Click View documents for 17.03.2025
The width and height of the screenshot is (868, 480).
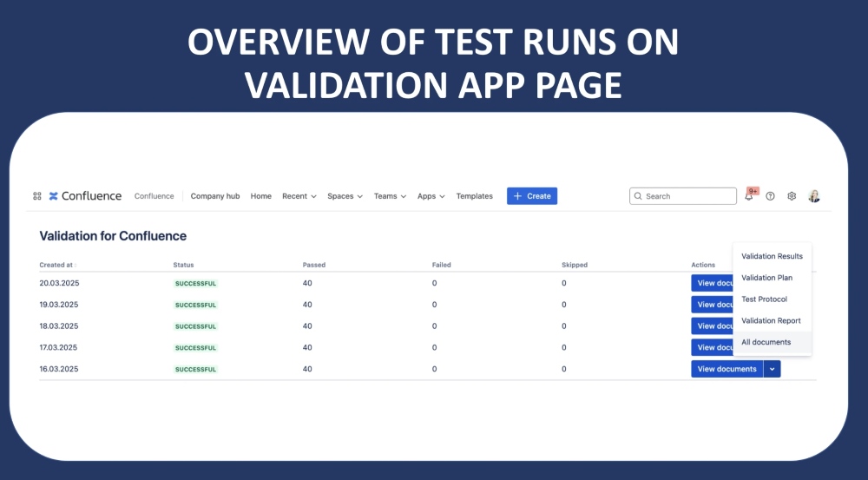click(x=713, y=348)
